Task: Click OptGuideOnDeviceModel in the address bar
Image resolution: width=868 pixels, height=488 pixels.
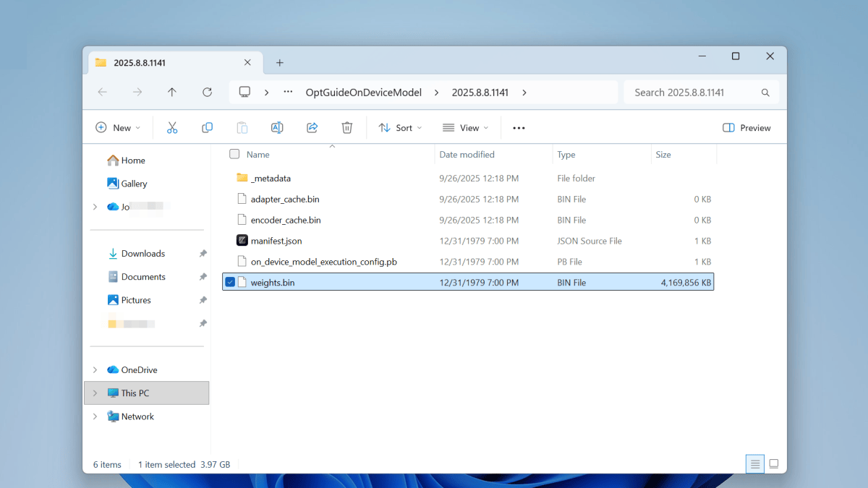Action: (364, 93)
